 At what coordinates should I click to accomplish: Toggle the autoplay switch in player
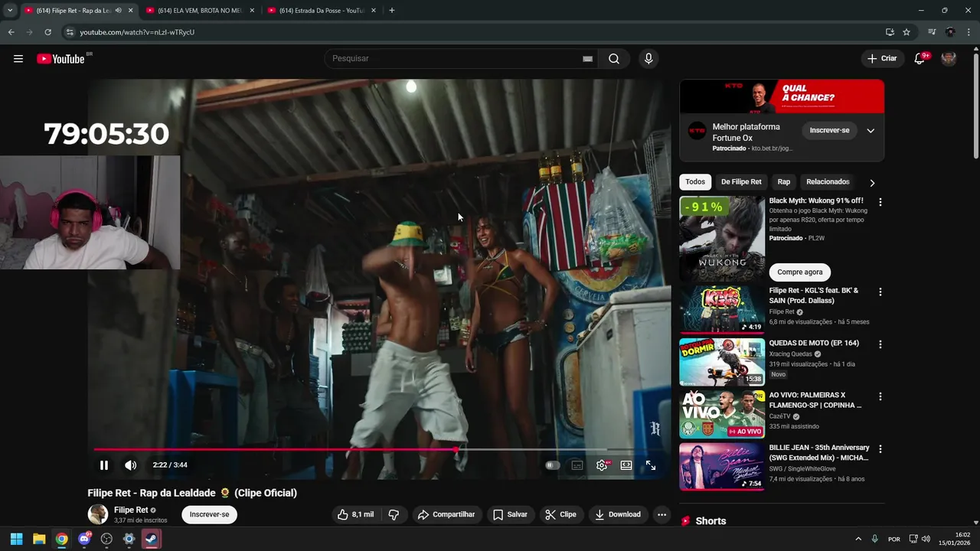[553, 465]
